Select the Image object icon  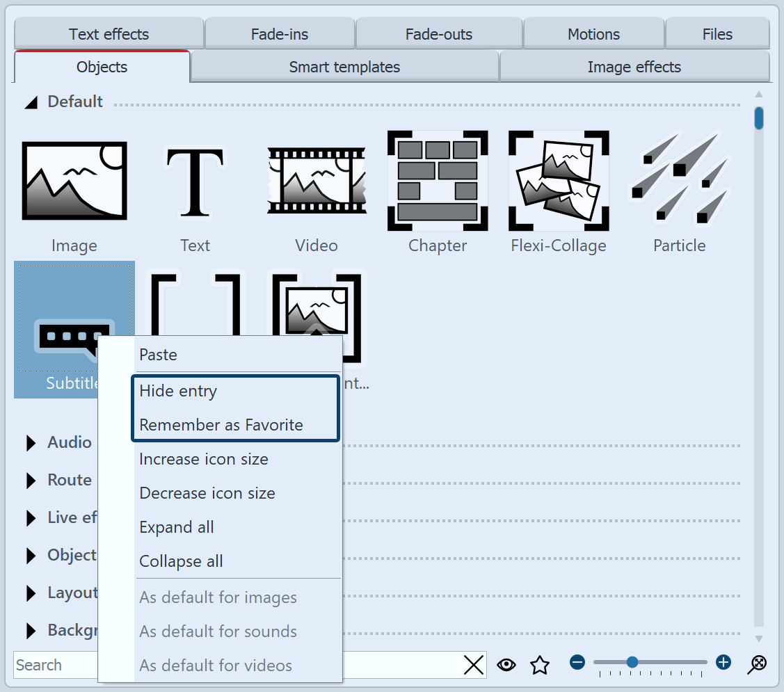pos(74,179)
